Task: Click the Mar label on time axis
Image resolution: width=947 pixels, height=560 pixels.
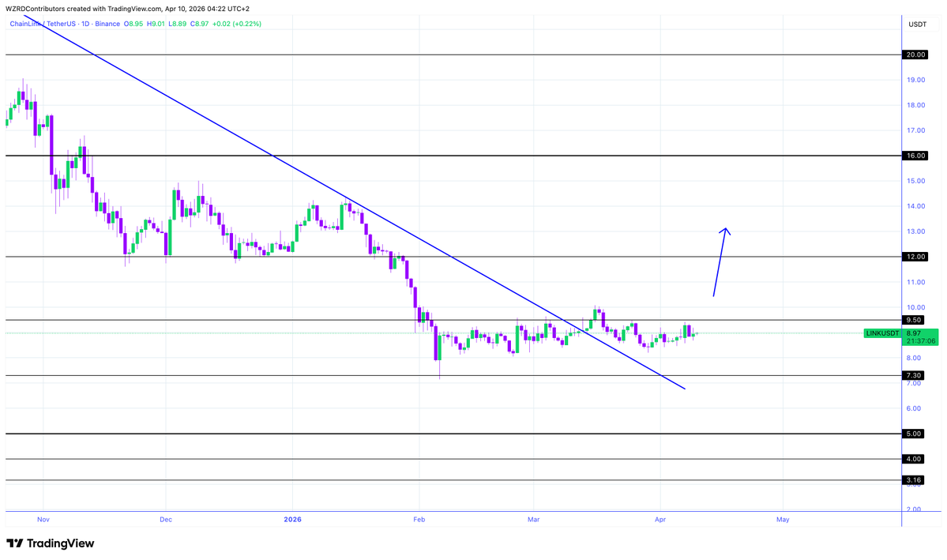Action: [x=533, y=520]
